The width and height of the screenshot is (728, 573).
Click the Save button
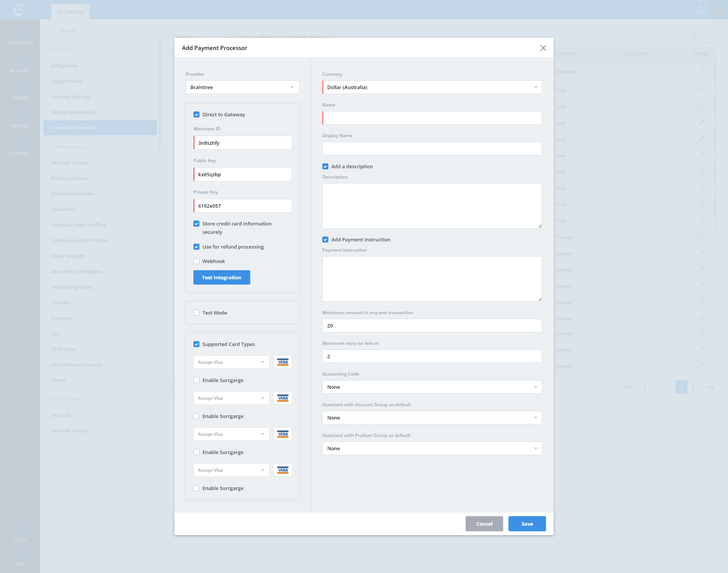coord(527,524)
